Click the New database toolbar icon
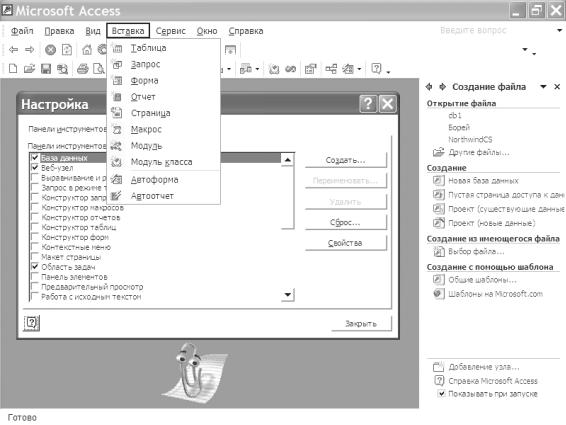Screen dimensions: 566x425 tap(13, 68)
